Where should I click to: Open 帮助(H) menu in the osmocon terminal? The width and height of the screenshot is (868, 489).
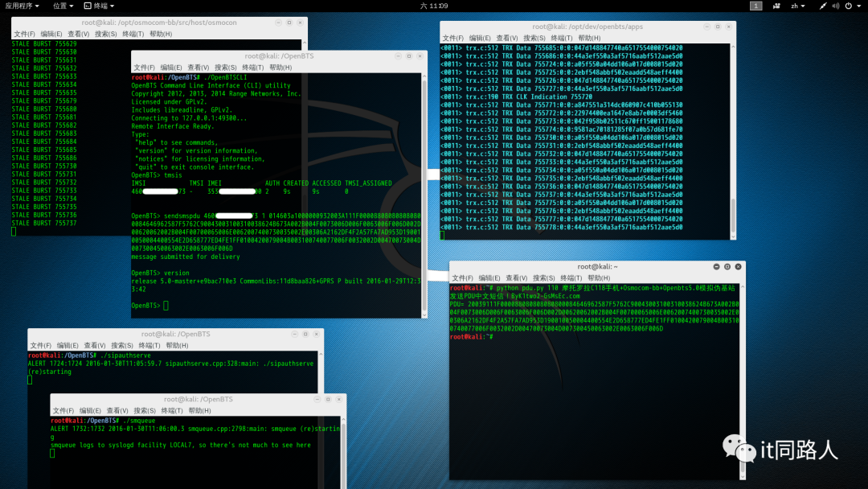(161, 34)
